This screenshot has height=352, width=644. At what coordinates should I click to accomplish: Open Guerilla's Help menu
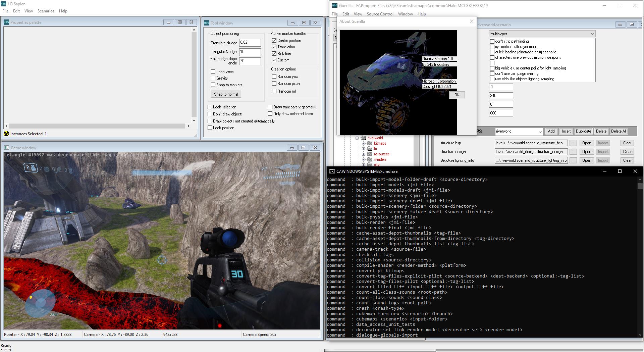coord(422,14)
